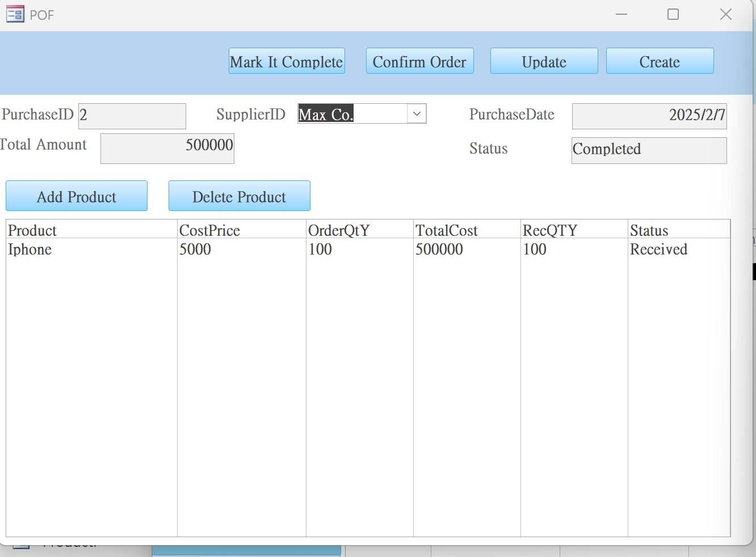
Task: Click the OrderQtY column header
Action: click(360, 230)
